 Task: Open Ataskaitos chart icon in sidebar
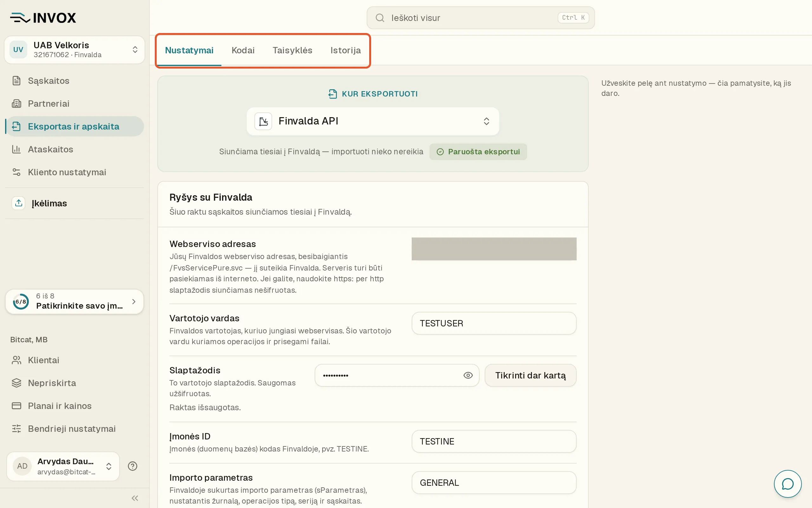pyautogui.click(x=16, y=149)
